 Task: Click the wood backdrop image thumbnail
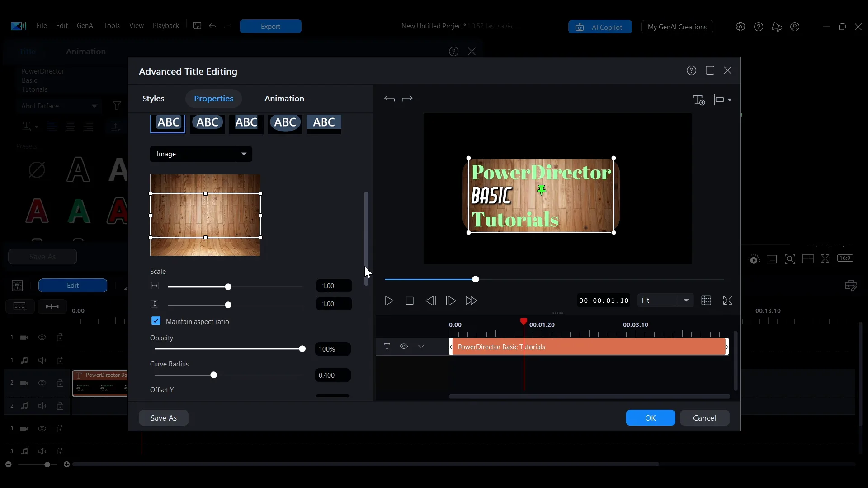pos(205,215)
